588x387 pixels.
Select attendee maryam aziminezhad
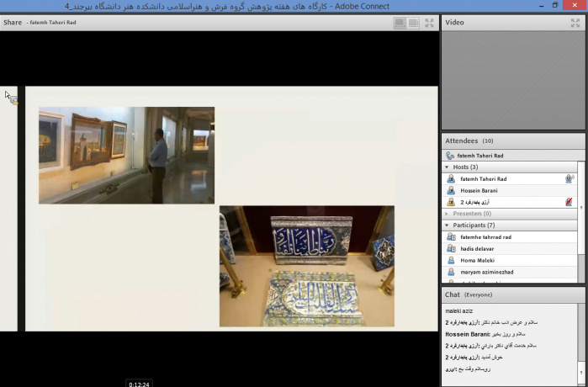tap(488, 273)
